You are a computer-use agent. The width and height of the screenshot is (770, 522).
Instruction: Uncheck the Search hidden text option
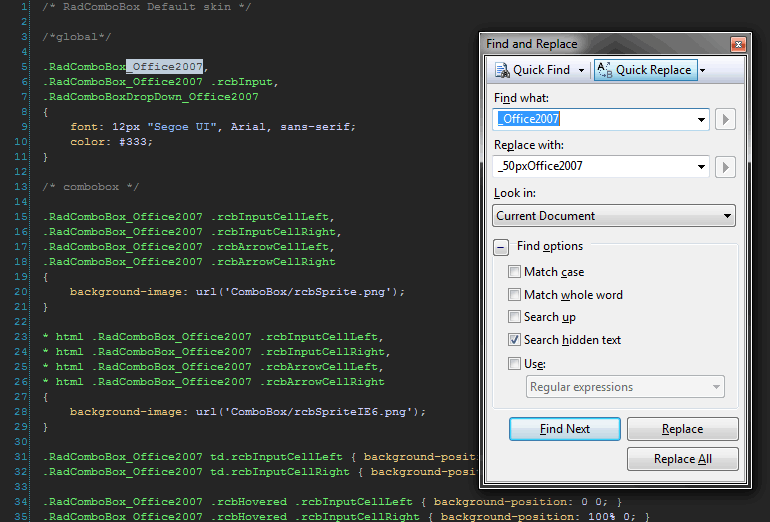(x=514, y=340)
